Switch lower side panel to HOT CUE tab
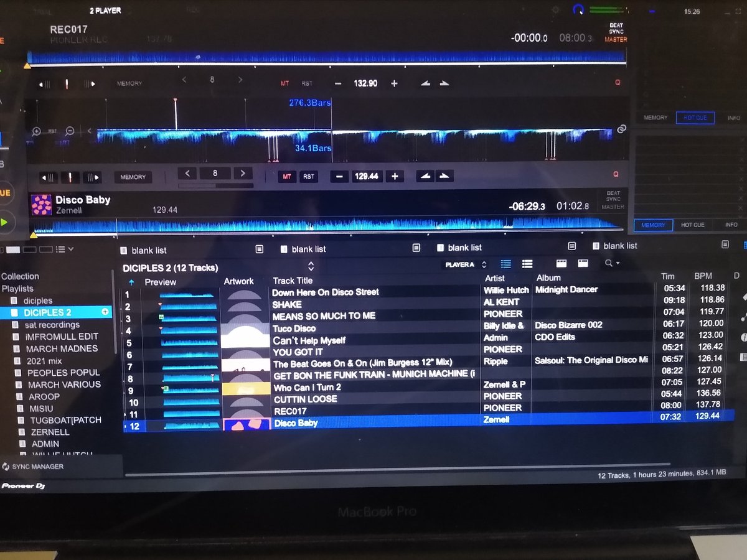This screenshot has height=560, width=747. pos(693,225)
